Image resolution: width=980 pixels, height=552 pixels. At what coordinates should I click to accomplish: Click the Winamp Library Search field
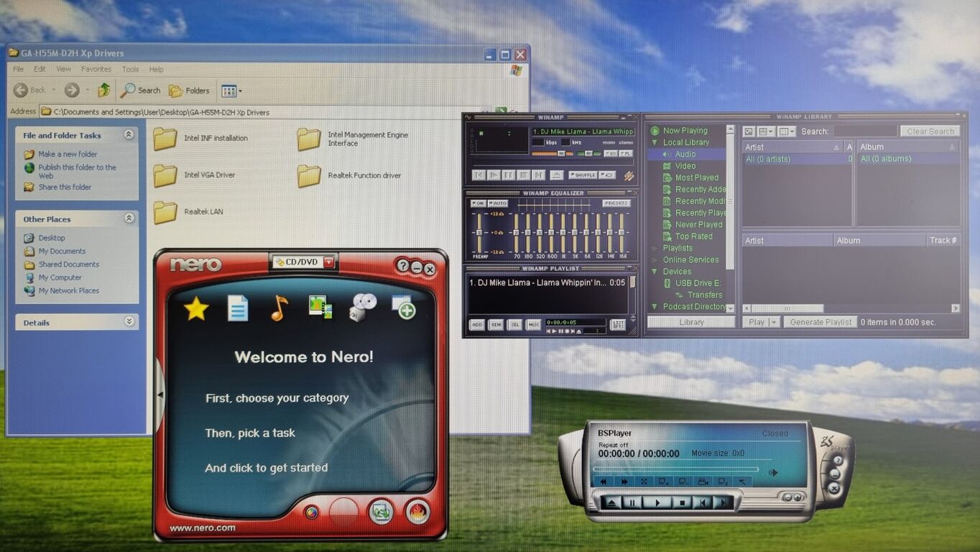click(865, 132)
